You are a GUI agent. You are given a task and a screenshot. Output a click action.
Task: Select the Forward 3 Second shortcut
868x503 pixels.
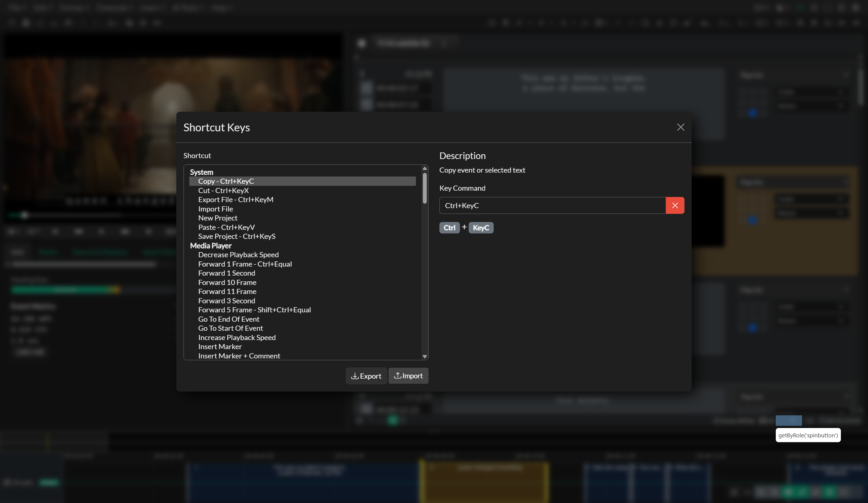pyautogui.click(x=302, y=301)
